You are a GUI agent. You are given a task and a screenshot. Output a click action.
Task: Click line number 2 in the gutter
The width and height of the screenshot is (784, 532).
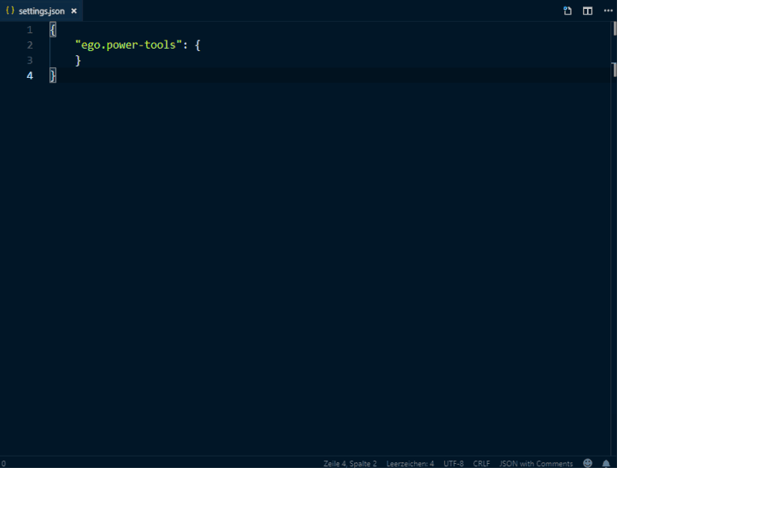[x=30, y=45]
